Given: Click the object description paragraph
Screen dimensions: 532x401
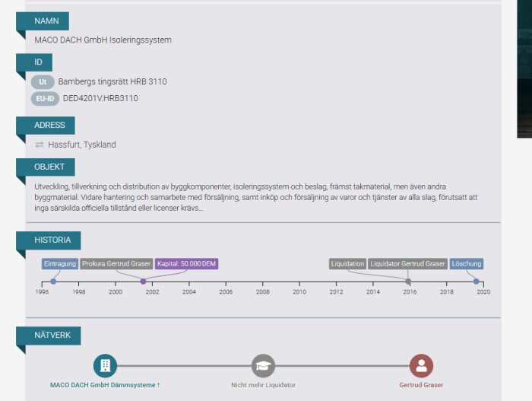Looking at the screenshot, I should click(x=256, y=197).
